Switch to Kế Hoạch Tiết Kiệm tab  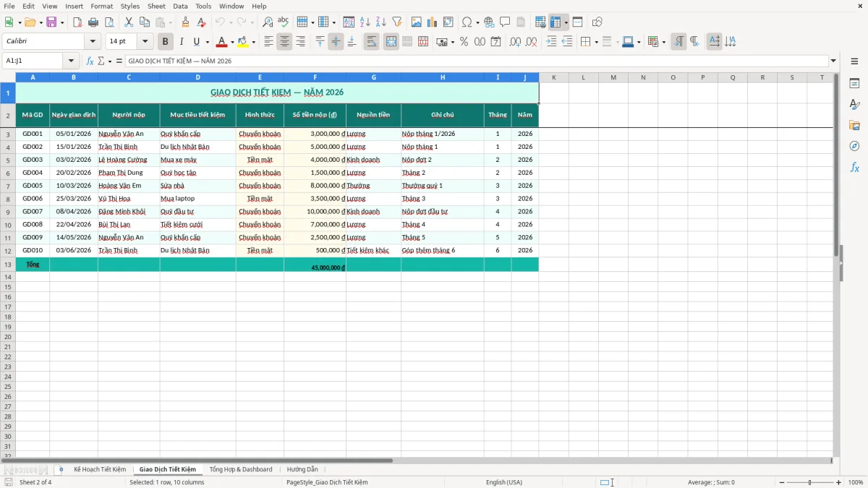(x=100, y=470)
